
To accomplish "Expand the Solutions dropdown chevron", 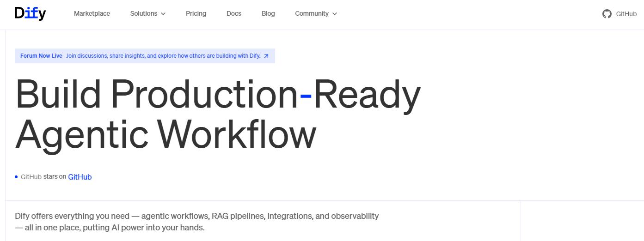I will coord(163,14).
